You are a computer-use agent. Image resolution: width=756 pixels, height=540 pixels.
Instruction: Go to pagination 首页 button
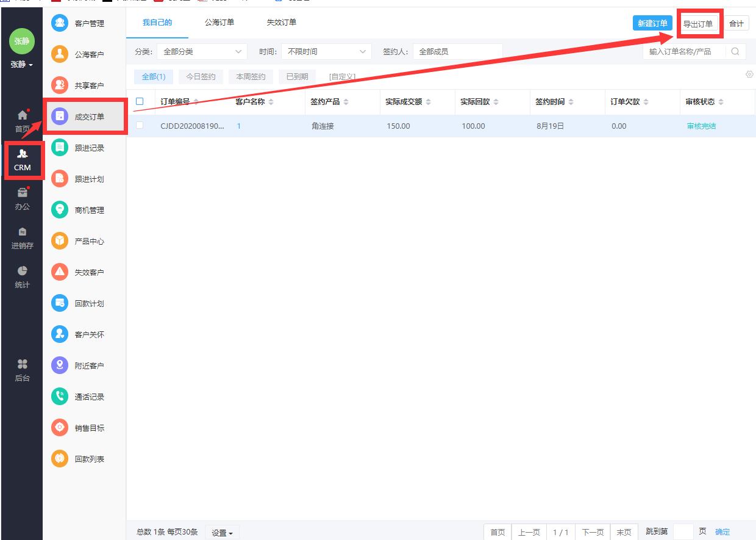497,532
